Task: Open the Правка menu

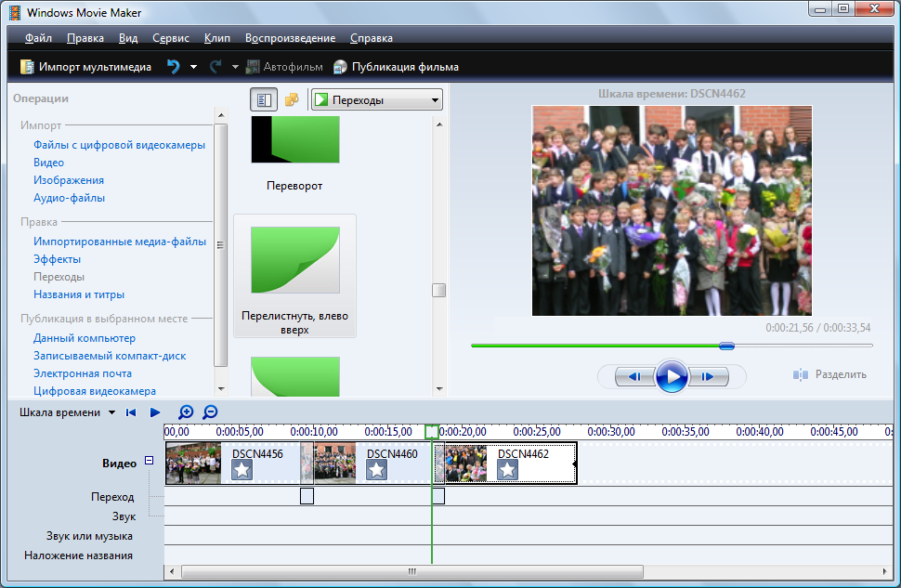Action: (x=85, y=38)
